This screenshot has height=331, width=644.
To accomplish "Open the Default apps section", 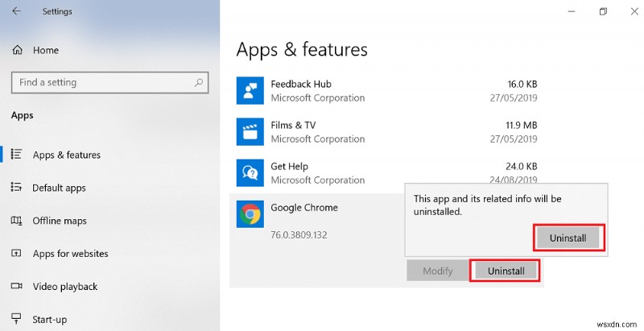I will coord(59,188).
